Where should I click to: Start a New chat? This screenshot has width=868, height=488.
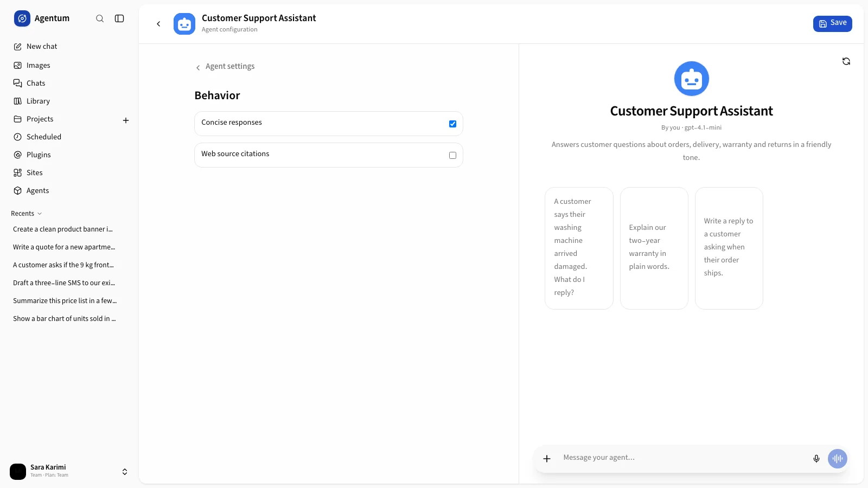(x=69, y=47)
